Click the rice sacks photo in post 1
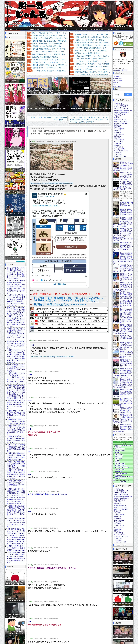138x644 pixels. point(52,156)
